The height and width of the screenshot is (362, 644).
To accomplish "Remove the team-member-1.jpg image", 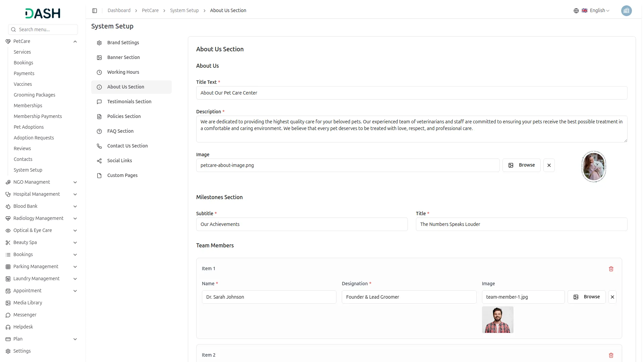I will tap(612, 297).
